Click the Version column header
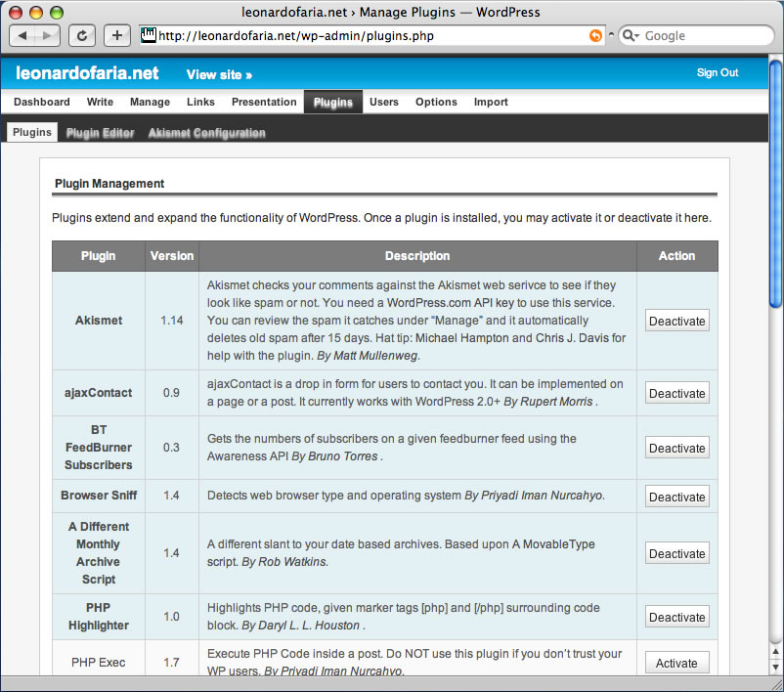 172,256
